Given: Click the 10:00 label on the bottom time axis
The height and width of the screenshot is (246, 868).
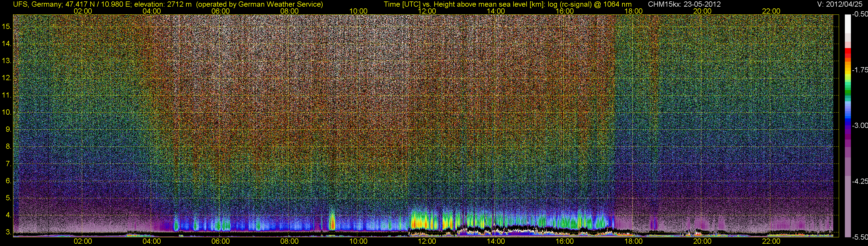Looking at the screenshot, I should click(358, 241).
